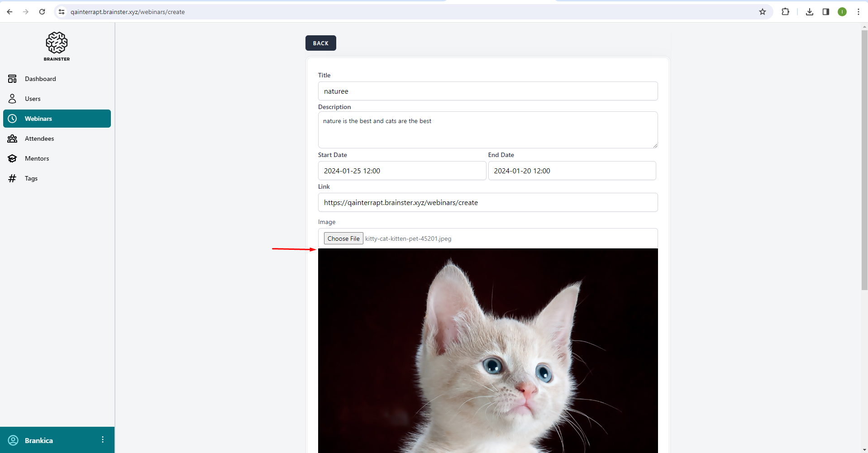
Task: Open the Start Date picker field
Action: 401,171
